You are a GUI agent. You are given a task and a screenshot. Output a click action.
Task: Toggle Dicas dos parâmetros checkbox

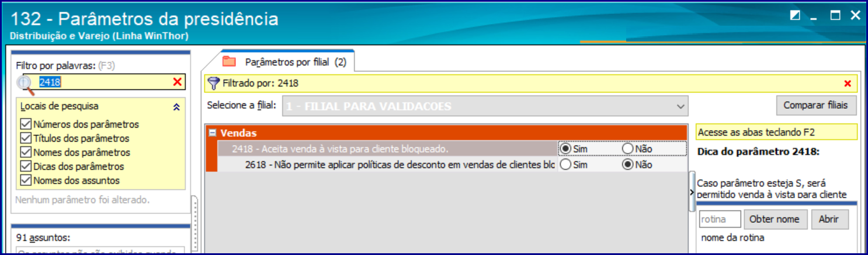coord(26,166)
